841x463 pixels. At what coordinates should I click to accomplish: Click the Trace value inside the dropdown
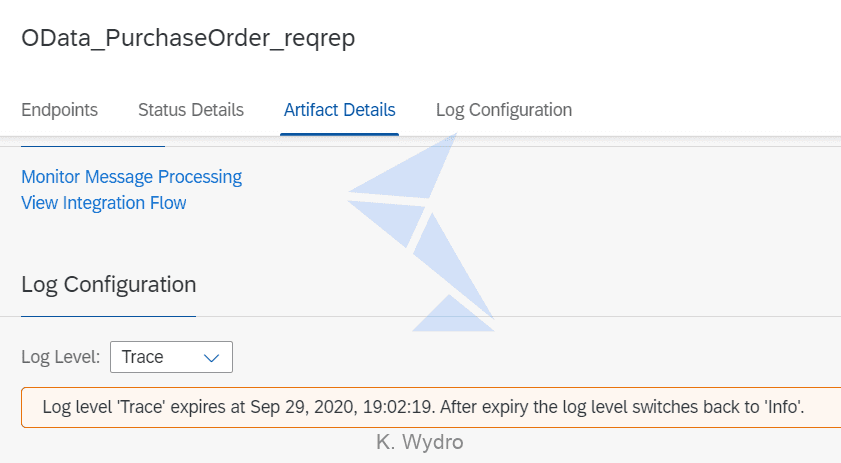click(x=143, y=357)
